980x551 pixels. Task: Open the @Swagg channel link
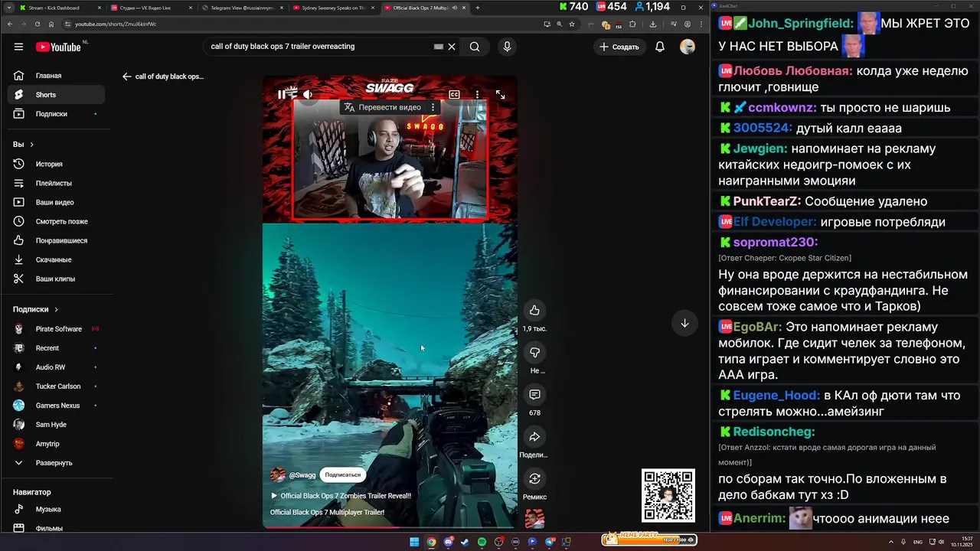[x=302, y=475]
